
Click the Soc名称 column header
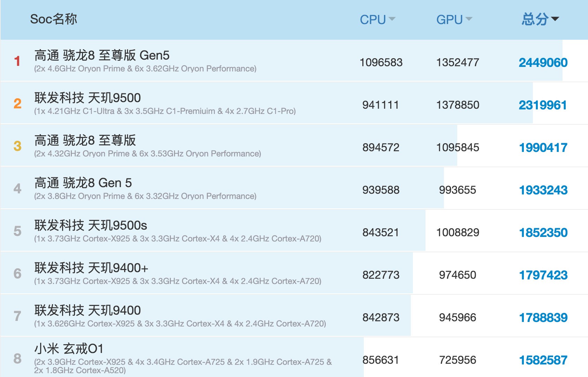53,19
